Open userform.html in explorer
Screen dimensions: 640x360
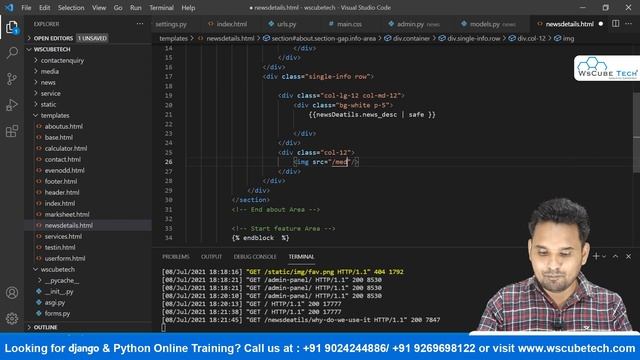pos(88,258)
